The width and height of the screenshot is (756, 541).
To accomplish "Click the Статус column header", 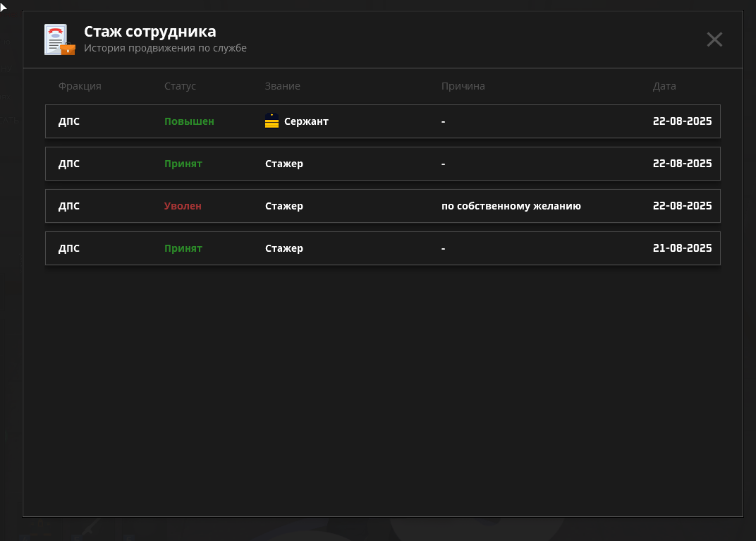I will coord(180,86).
